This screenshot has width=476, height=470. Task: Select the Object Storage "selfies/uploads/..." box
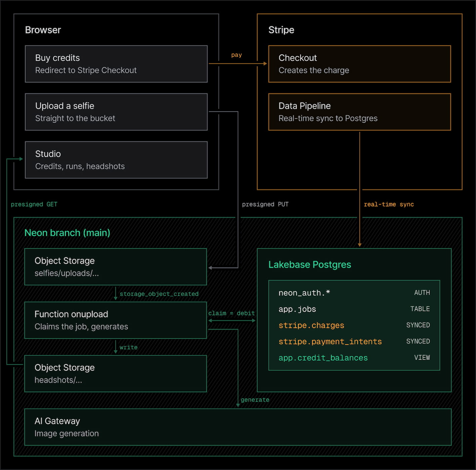[116, 267]
